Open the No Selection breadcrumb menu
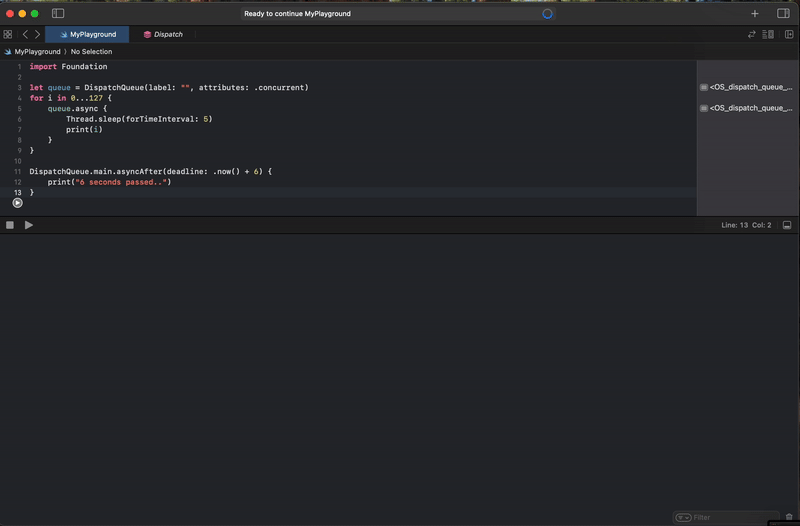This screenshot has height=526, width=800. point(91,52)
